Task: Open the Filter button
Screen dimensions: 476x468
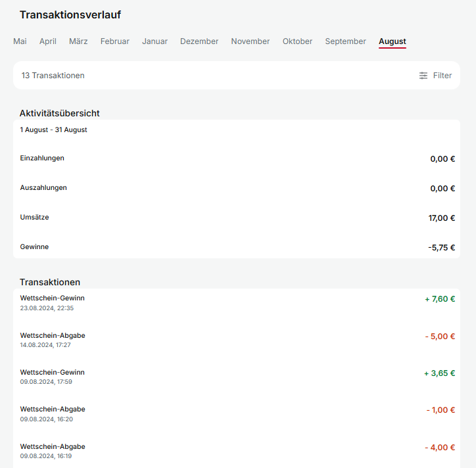Action: [x=435, y=76]
